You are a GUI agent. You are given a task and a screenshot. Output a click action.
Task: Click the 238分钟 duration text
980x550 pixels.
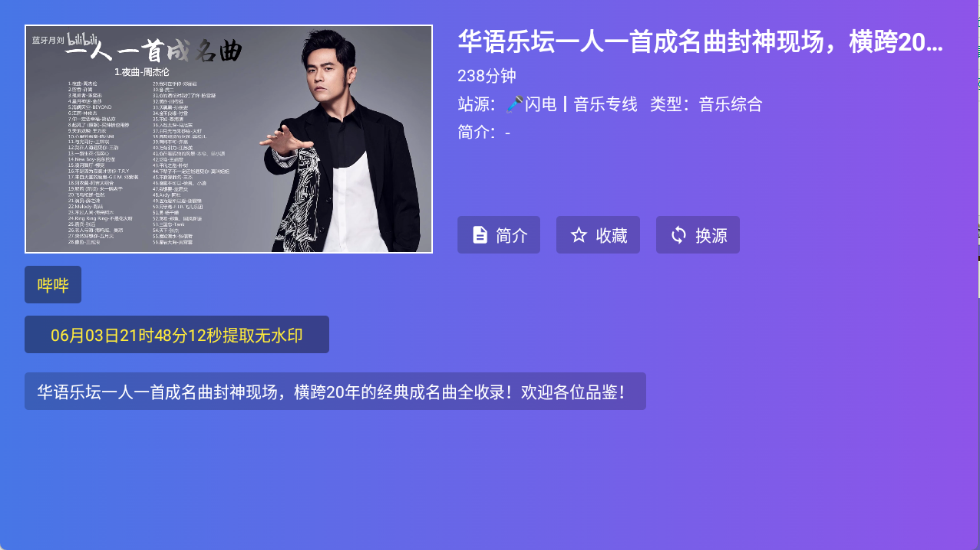coord(487,76)
